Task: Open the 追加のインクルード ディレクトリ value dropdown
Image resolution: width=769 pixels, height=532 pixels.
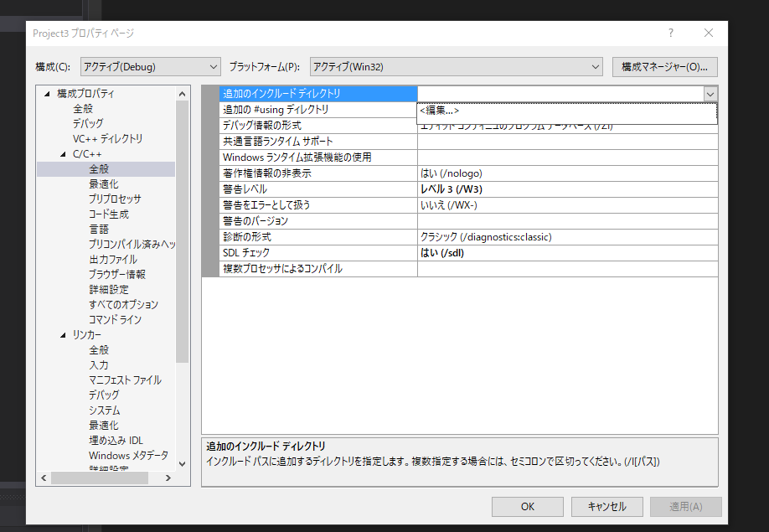Action: (x=710, y=94)
